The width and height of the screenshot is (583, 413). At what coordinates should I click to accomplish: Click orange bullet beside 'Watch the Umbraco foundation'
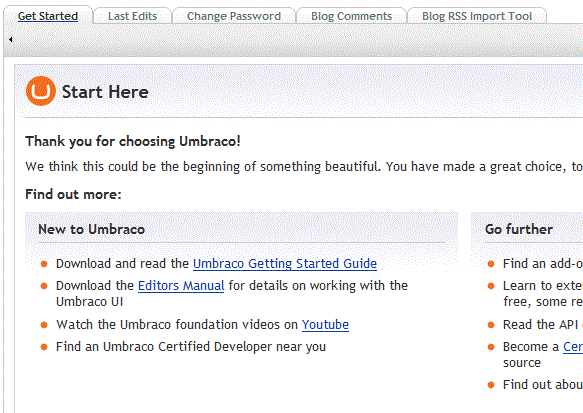point(44,325)
